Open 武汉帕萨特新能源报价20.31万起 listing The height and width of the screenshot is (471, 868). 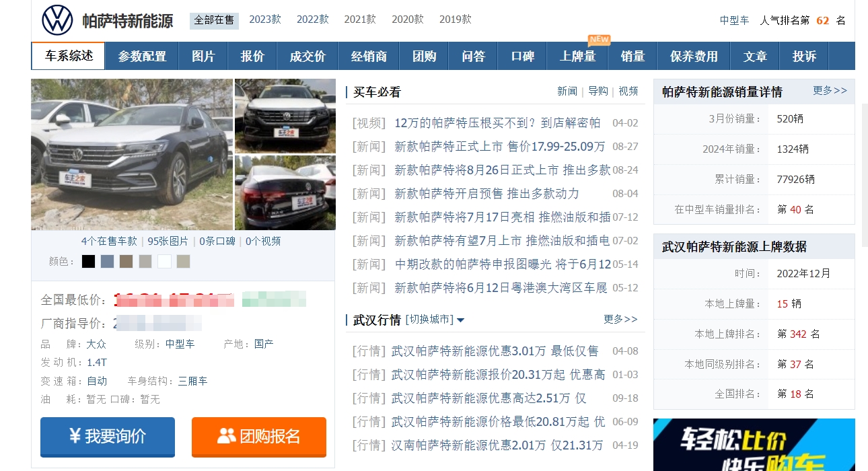(498, 374)
